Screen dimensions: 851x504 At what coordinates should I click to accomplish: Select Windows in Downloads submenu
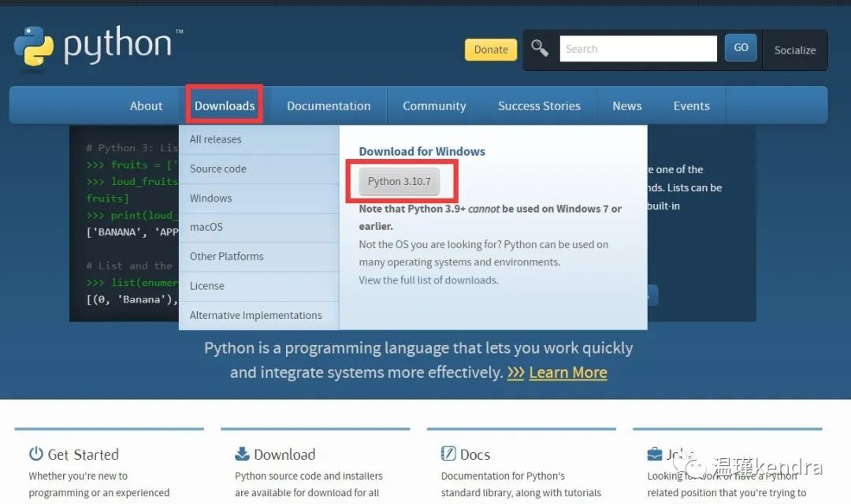pyautogui.click(x=259, y=198)
